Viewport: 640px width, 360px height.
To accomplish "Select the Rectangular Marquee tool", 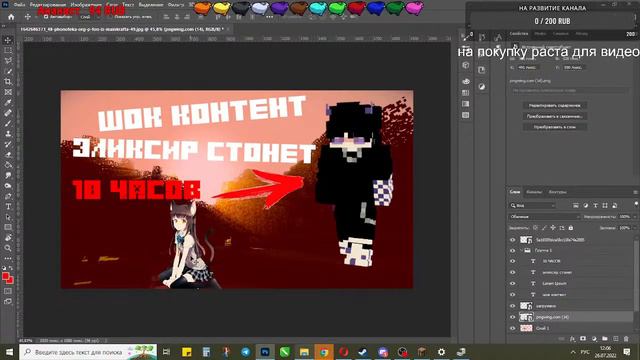I will coord(8,50).
